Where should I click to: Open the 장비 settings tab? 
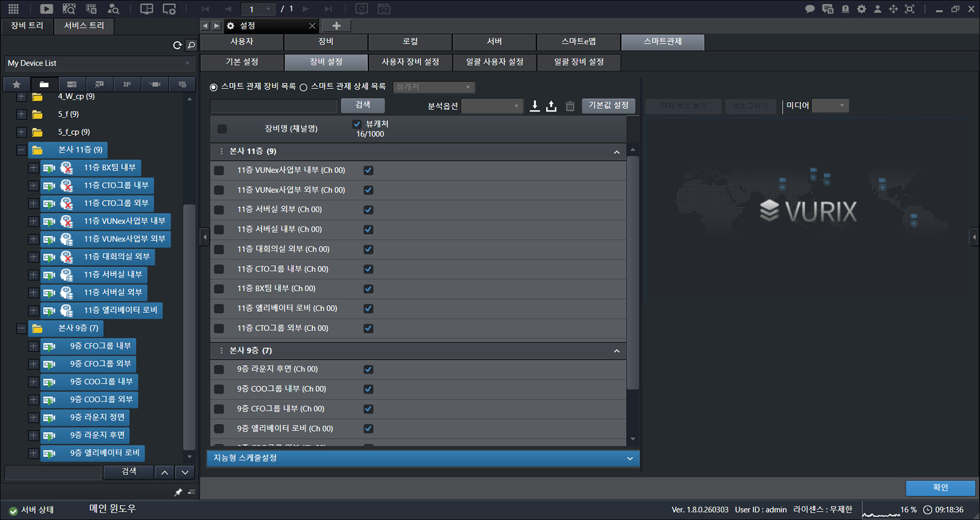(x=326, y=42)
